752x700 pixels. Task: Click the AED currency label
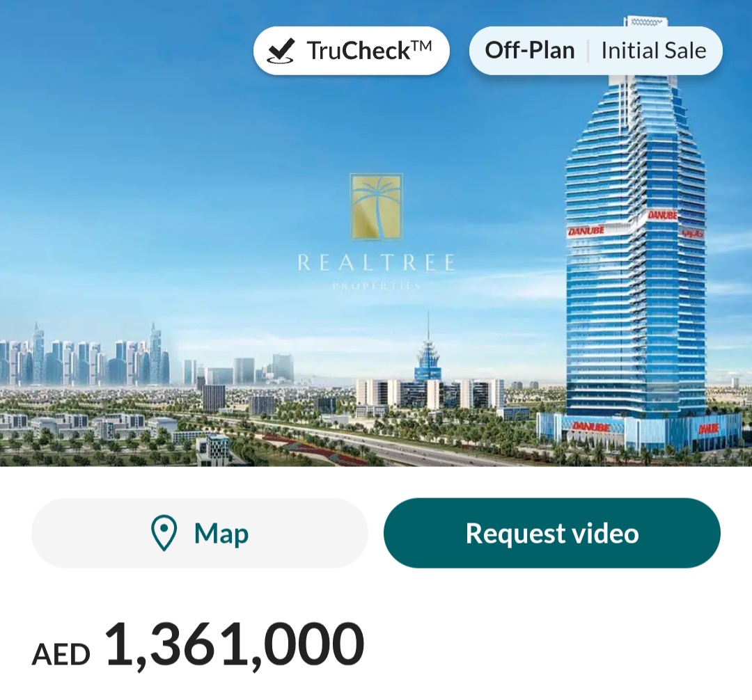pyautogui.click(x=61, y=655)
